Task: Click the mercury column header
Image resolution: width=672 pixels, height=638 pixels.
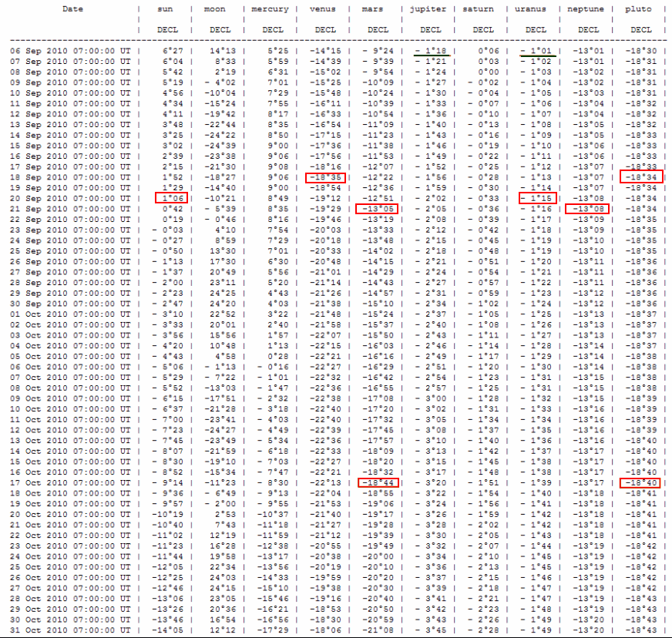Action: pyautogui.click(x=270, y=9)
